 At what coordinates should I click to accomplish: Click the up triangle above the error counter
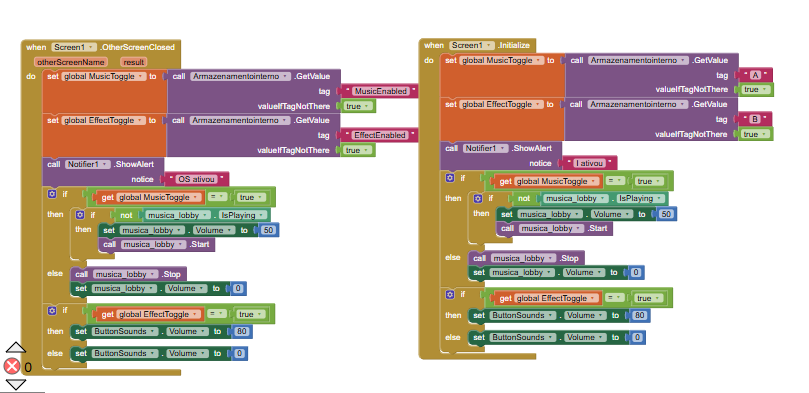[x=15, y=348]
